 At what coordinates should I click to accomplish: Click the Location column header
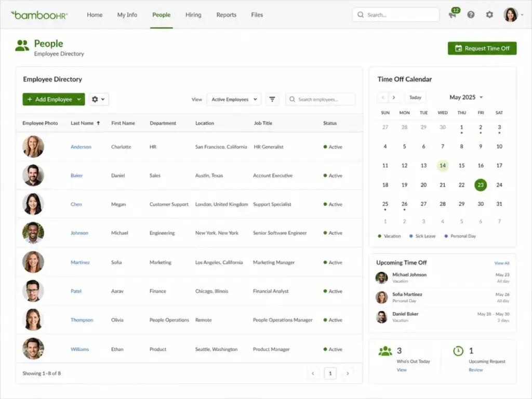point(205,123)
